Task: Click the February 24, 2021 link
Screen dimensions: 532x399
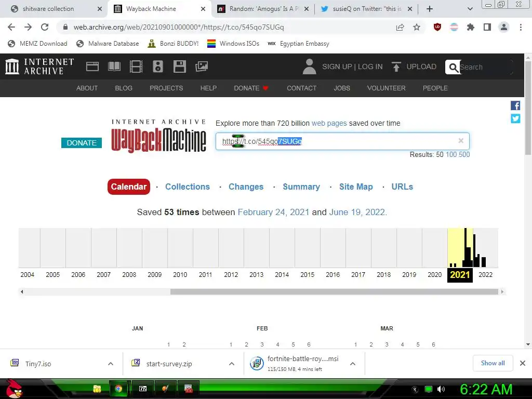Action: (x=273, y=212)
